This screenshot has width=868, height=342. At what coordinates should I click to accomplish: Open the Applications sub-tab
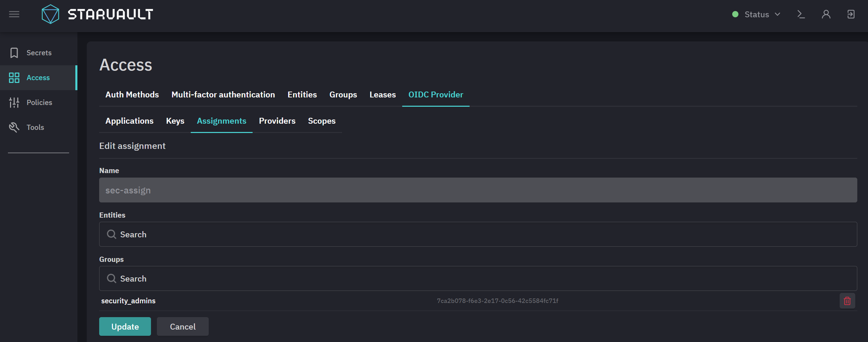[129, 121]
